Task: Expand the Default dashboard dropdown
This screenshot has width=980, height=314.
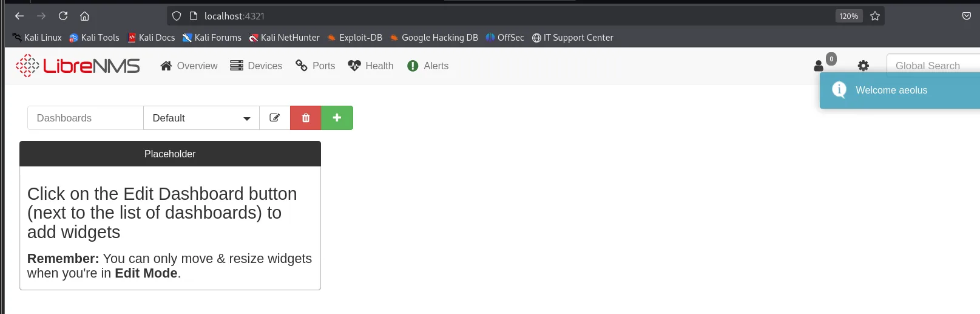Action: click(201, 118)
